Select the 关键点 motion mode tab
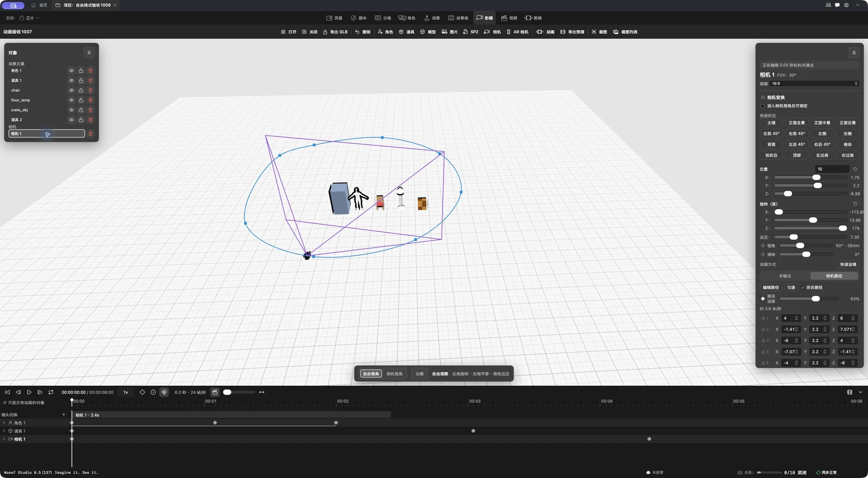868x478 pixels. (785, 276)
